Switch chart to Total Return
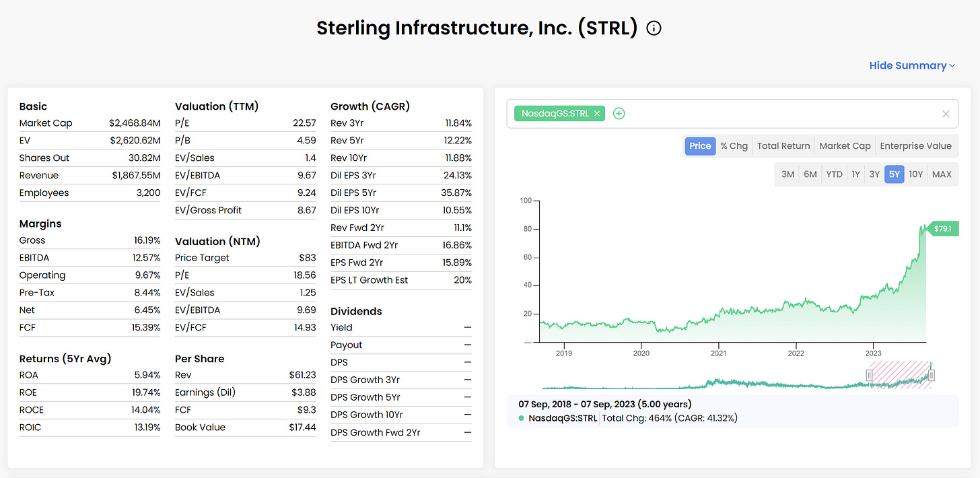980x478 pixels. tap(783, 146)
